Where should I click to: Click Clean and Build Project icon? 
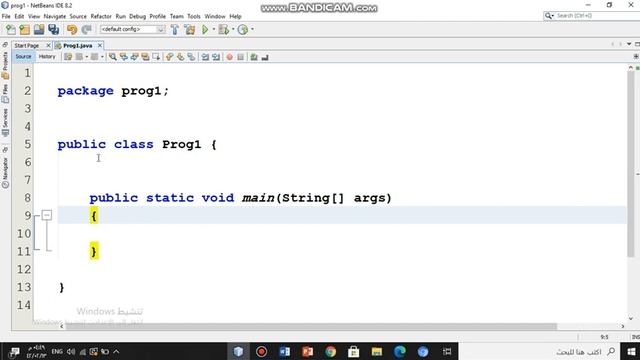[x=190, y=29]
